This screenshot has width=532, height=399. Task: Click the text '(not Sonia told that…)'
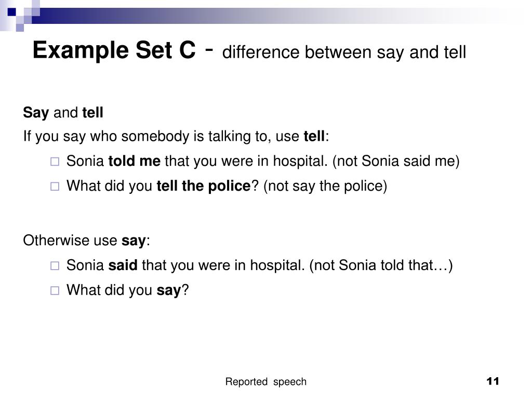pyautogui.click(x=381, y=265)
